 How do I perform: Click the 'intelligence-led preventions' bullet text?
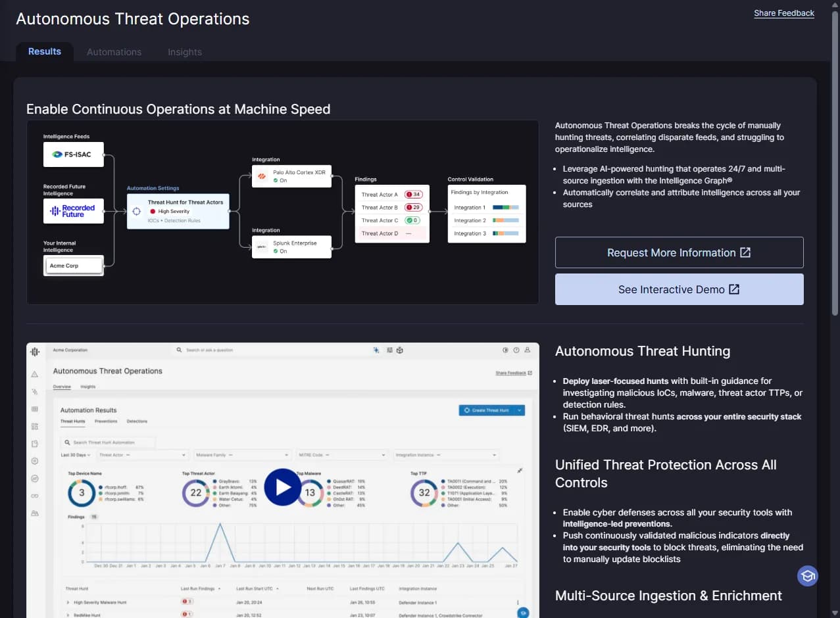tap(678, 518)
